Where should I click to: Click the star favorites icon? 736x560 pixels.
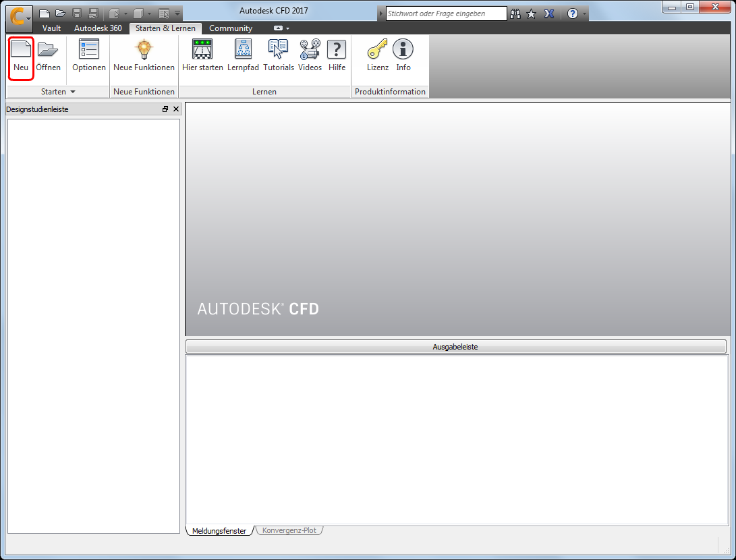(x=532, y=13)
